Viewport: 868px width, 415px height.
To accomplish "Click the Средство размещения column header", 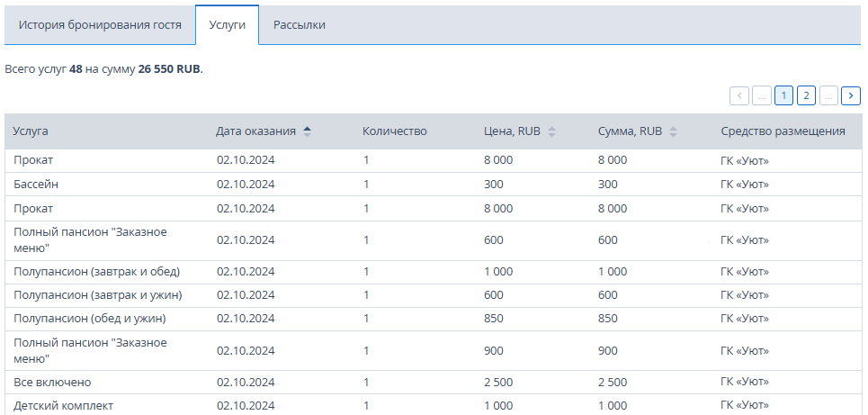I will pyautogui.click(x=783, y=131).
